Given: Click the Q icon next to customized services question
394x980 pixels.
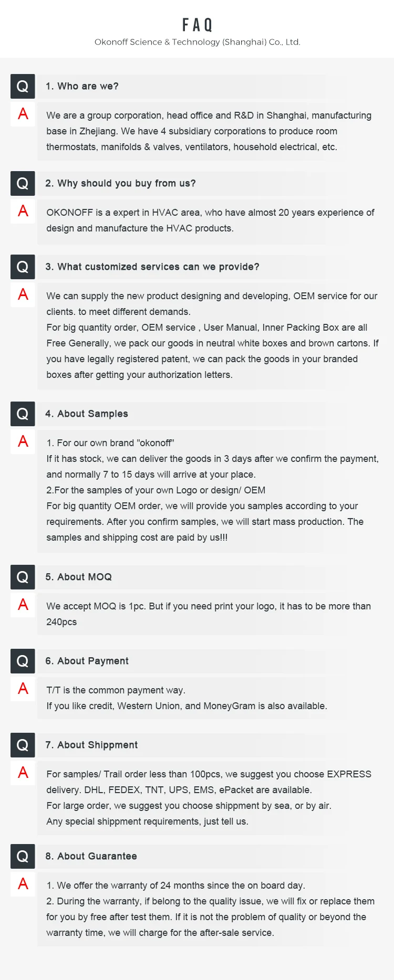Looking at the screenshot, I should tap(23, 267).
